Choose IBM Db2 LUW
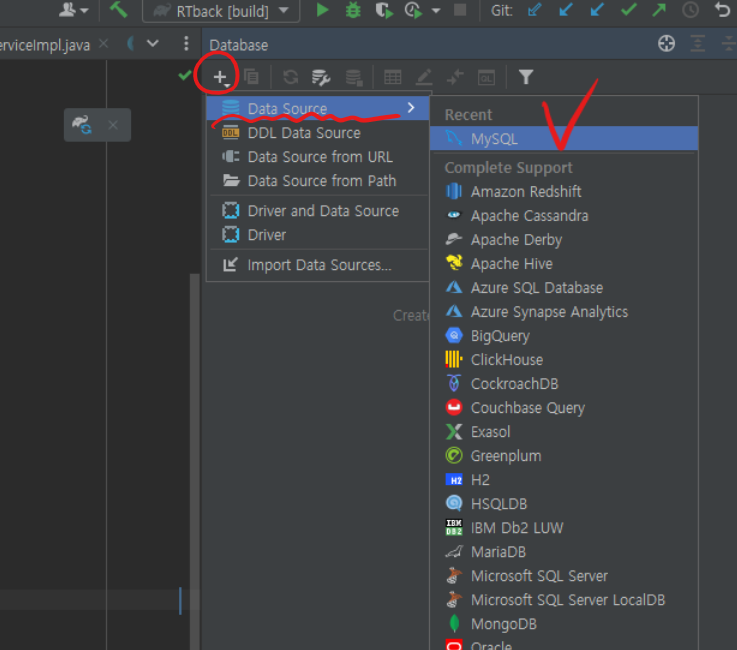Image resolution: width=737 pixels, height=650 pixels. click(x=564, y=528)
